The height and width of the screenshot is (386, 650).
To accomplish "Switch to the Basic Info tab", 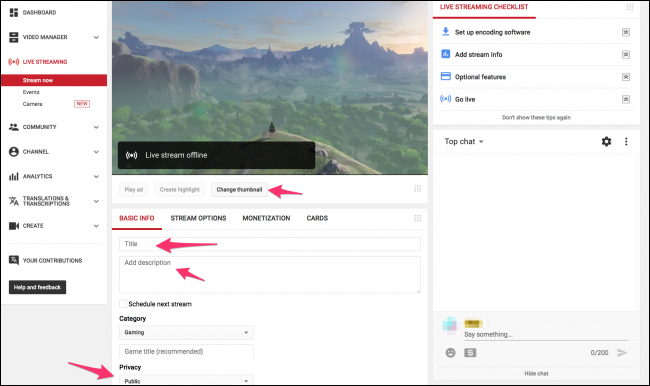I will click(x=137, y=218).
